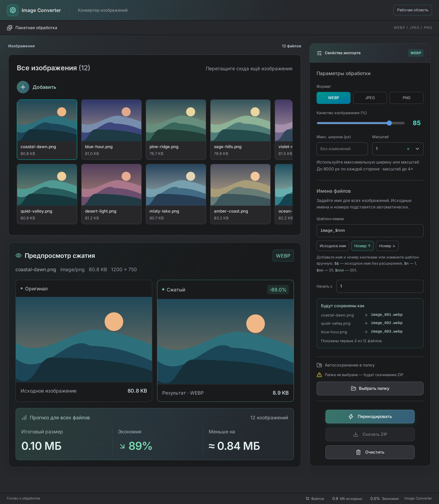
Task: Click the WEBP badge in compression preview
Action: click(283, 256)
